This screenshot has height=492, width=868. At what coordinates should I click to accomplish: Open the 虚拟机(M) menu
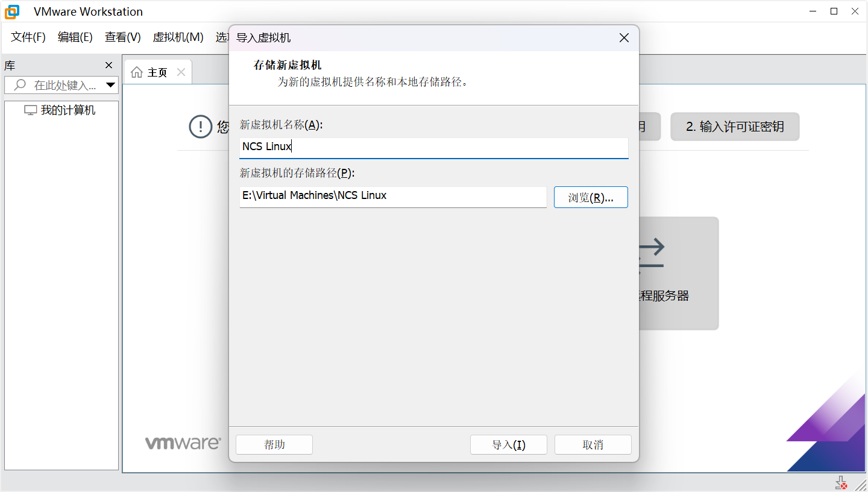(x=178, y=37)
